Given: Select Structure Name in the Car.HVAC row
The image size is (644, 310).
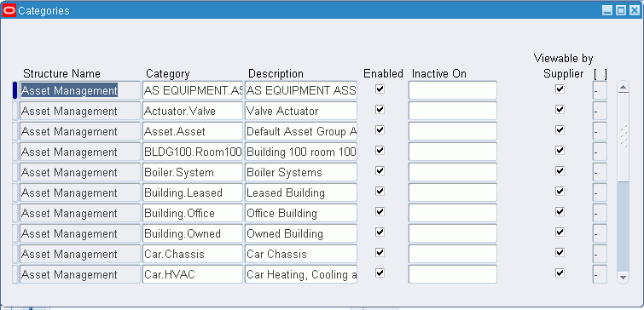Looking at the screenshot, I should [79, 275].
